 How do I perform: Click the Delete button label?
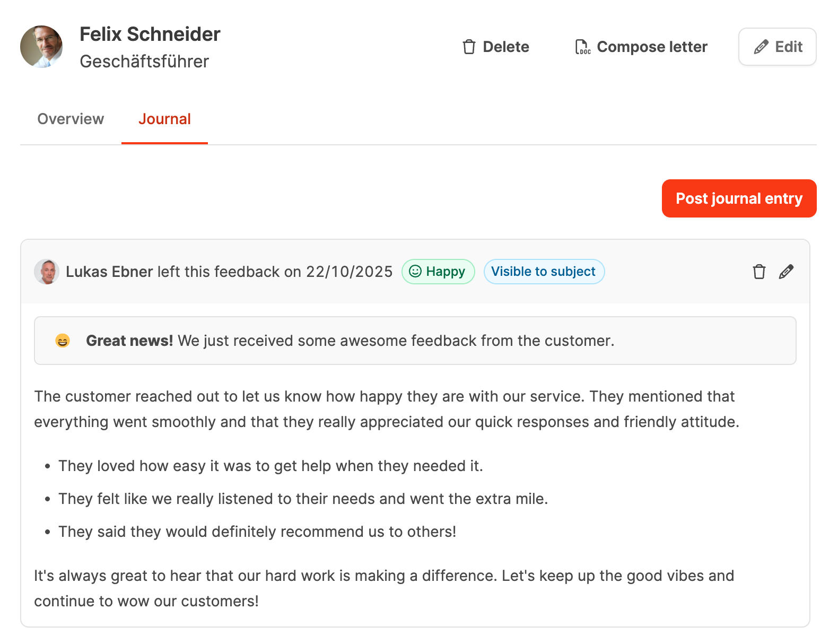click(505, 47)
